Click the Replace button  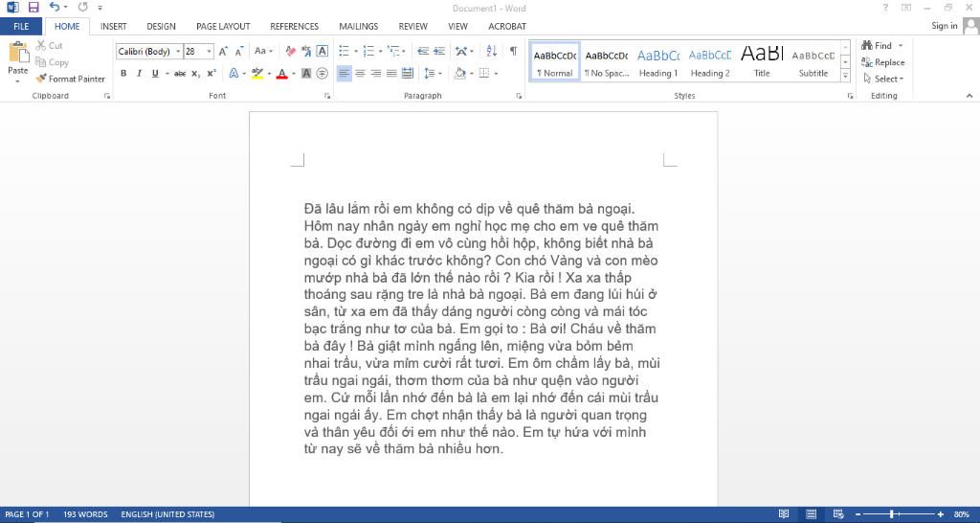883,62
